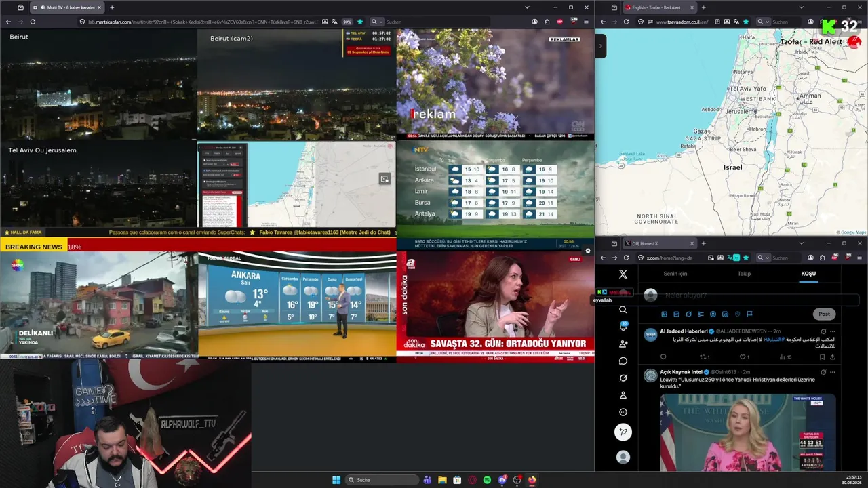Like the Al Jadeed Haberleri post
The height and width of the screenshot is (488, 868).
744,357
